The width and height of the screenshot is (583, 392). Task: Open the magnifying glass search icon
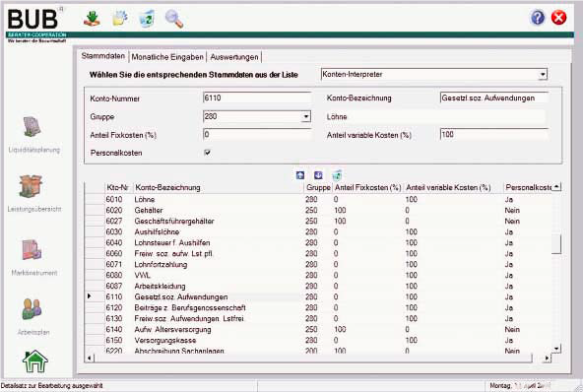174,19
